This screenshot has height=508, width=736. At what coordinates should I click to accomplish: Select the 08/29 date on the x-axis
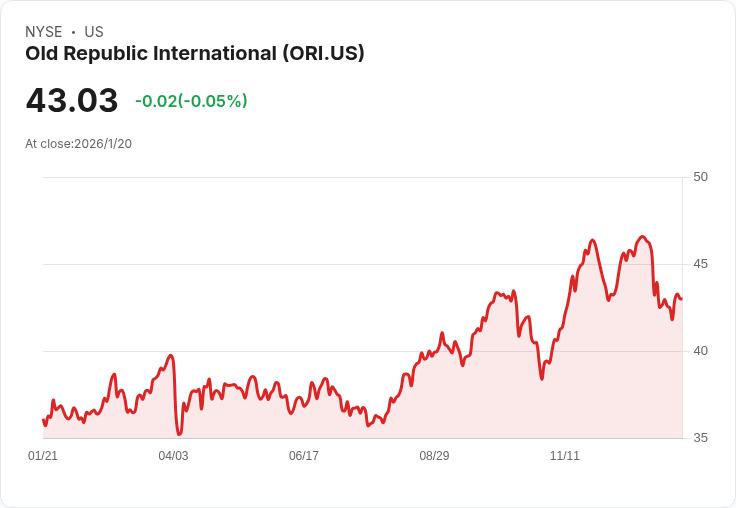coord(434,456)
